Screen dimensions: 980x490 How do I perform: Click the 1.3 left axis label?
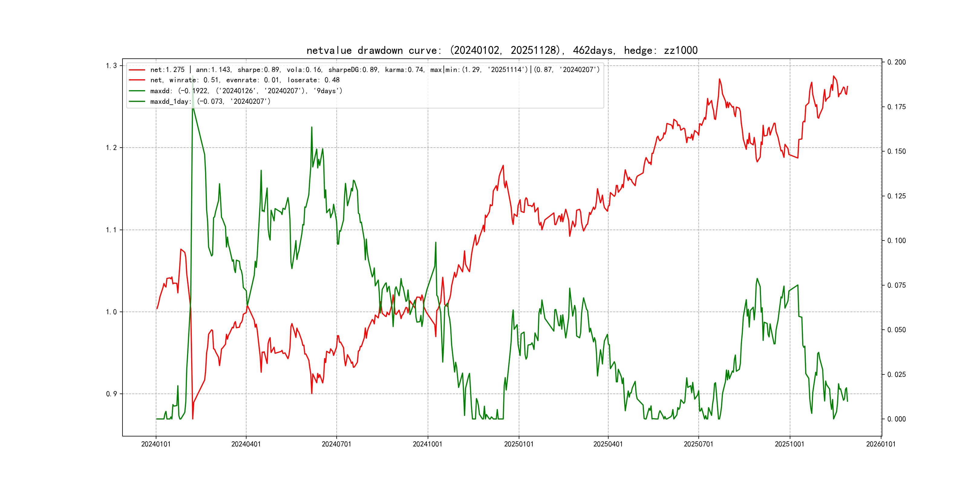(x=111, y=66)
